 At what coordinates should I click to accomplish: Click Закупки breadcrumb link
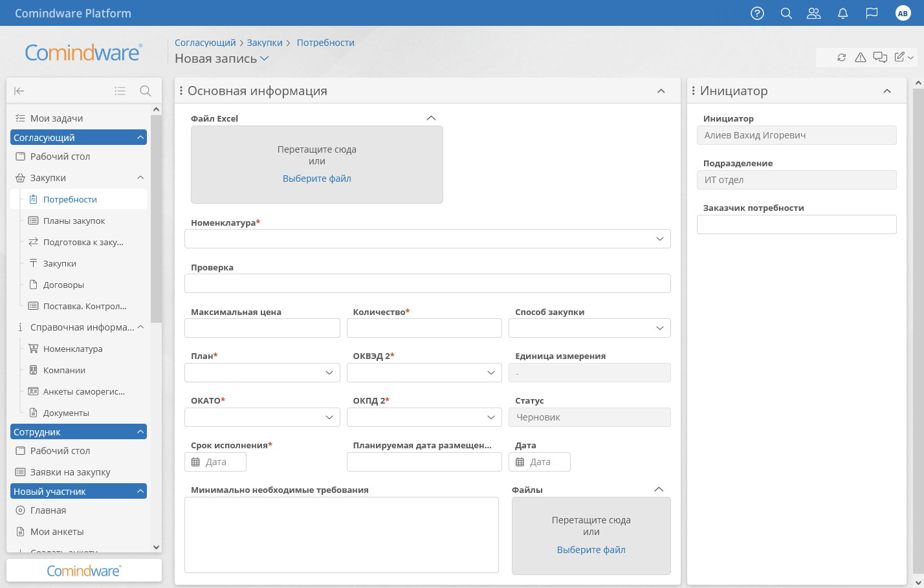pos(265,43)
